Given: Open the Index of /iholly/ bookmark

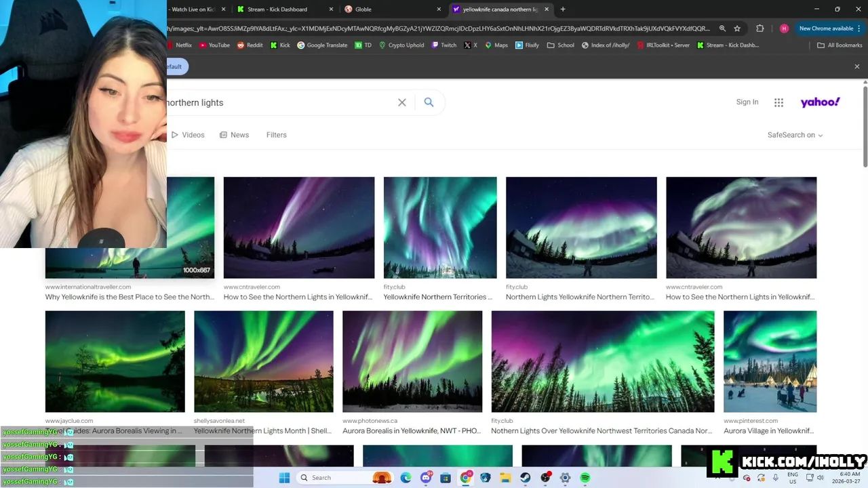Looking at the screenshot, I should 605,45.
